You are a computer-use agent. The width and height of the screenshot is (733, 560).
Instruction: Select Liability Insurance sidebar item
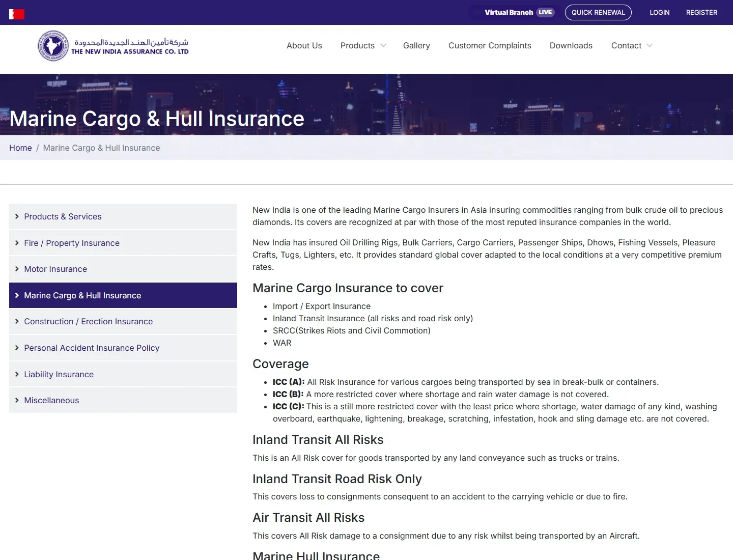(123, 374)
